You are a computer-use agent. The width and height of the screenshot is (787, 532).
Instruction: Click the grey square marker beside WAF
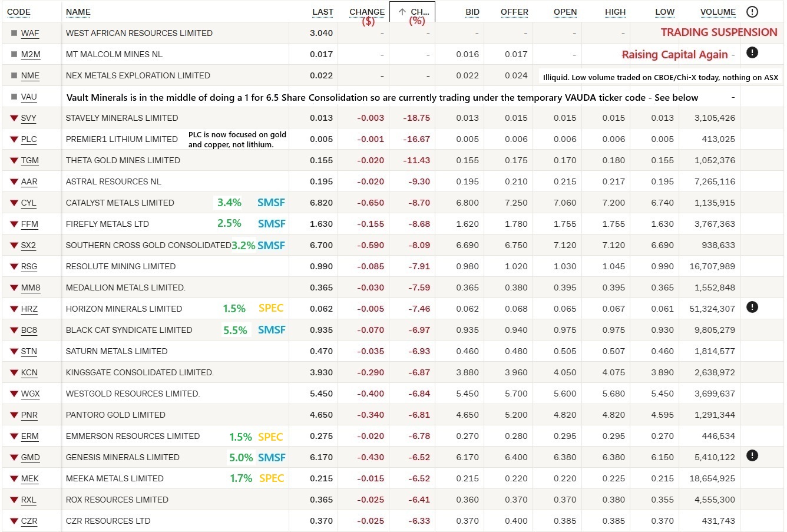point(14,33)
